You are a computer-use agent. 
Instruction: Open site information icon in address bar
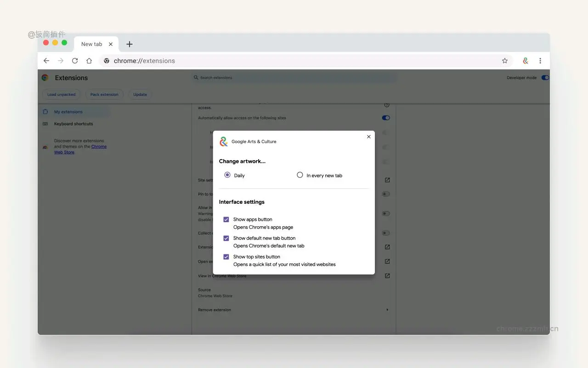point(106,60)
